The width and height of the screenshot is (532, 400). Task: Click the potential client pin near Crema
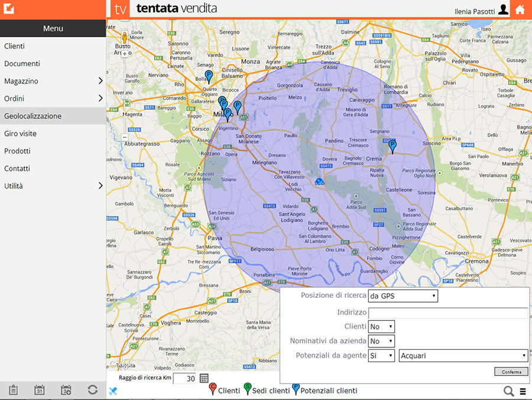pos(391,145)
